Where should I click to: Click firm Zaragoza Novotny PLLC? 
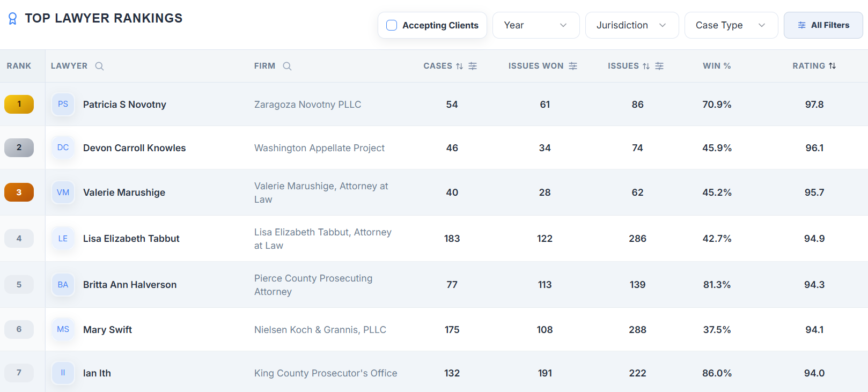pos(307,105)
